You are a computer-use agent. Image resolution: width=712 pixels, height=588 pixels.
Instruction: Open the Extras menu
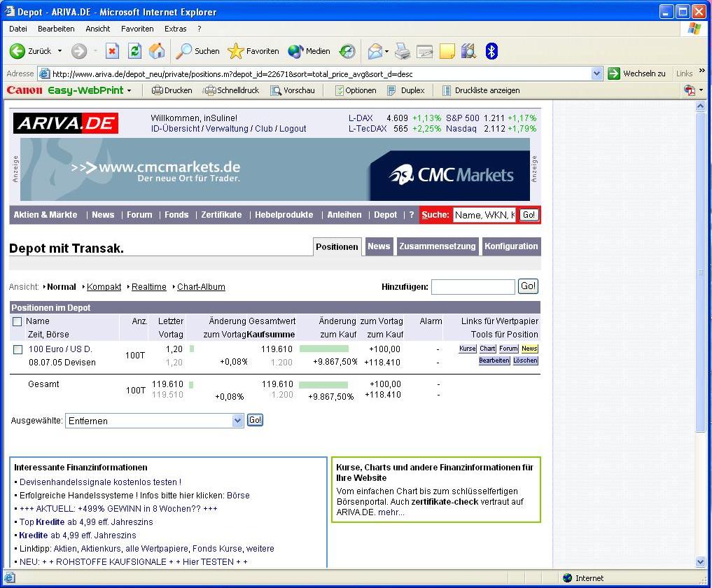point(175,29)
